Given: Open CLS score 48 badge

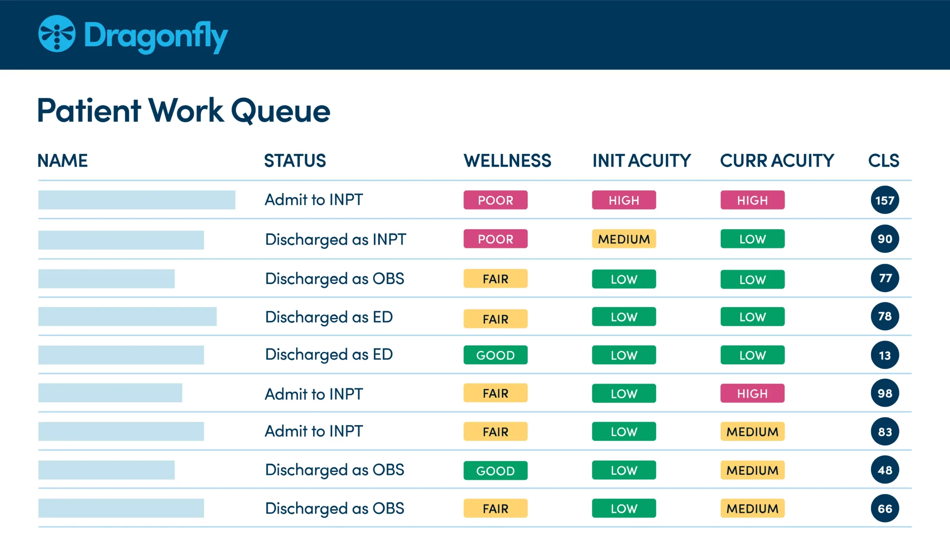Looking at the screenshot, I should pyautogui.click(x=885, y=470).
